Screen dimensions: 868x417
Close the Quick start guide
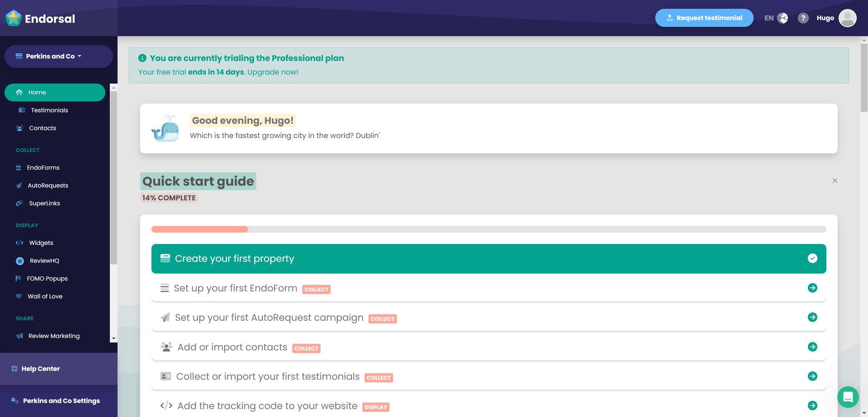835,181
